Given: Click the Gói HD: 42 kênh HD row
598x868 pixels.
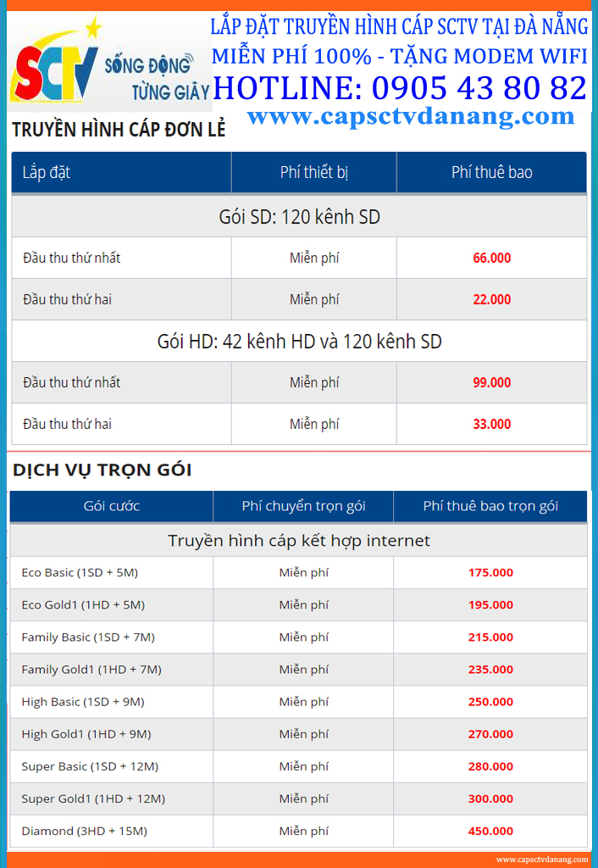Looking at the screenshot, I should point(299,341).
